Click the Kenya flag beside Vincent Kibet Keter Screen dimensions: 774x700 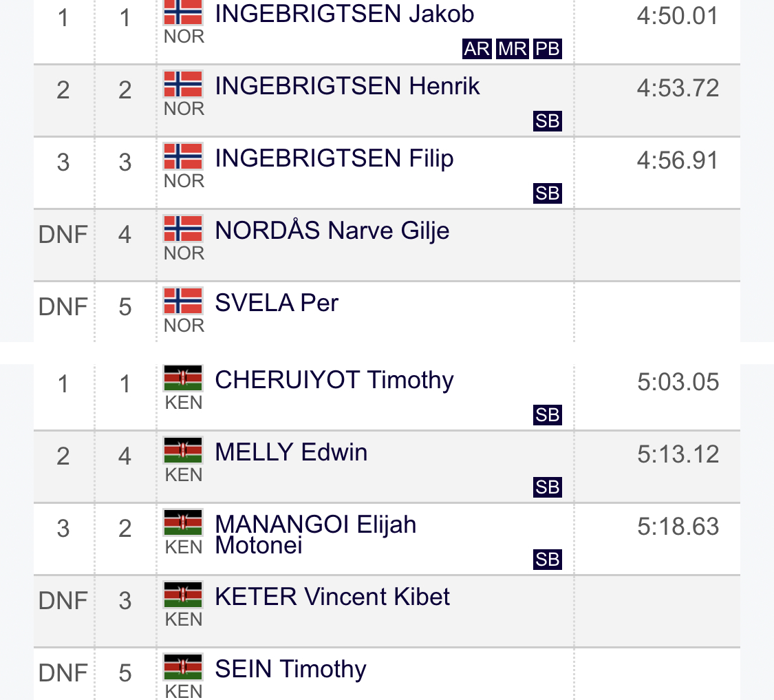point(183,595)
